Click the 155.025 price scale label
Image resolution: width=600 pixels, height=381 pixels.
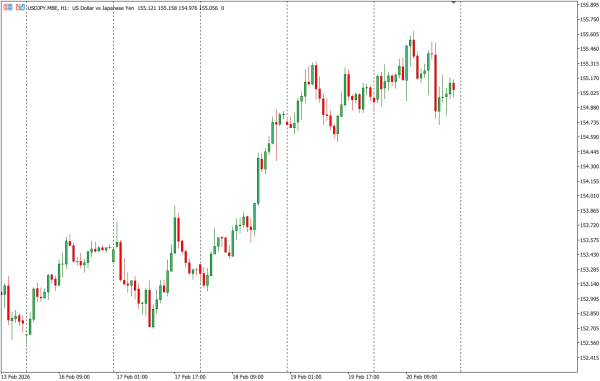589,93
